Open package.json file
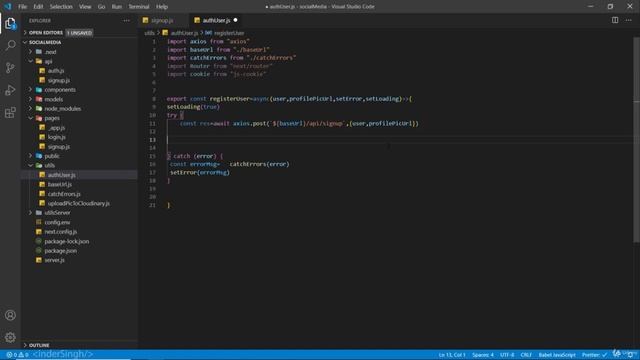Image resolution: width=640 pixels, height=360 pixels. tap(60, 251)
